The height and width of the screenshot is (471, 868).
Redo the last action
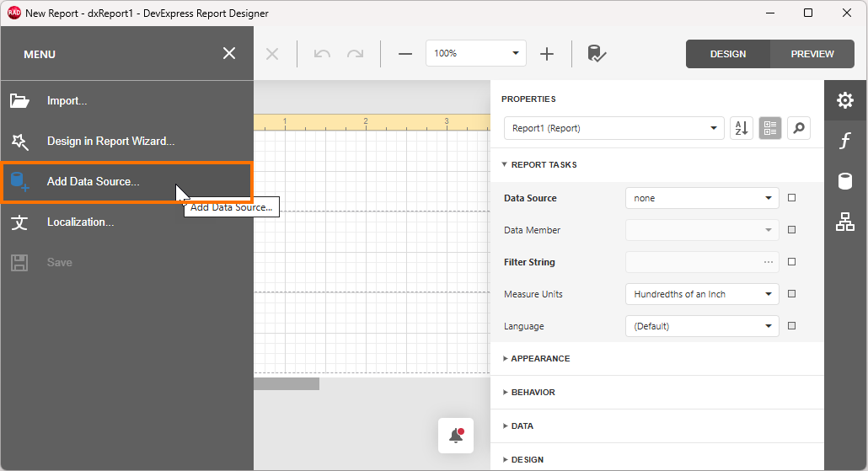pos(356,54)
